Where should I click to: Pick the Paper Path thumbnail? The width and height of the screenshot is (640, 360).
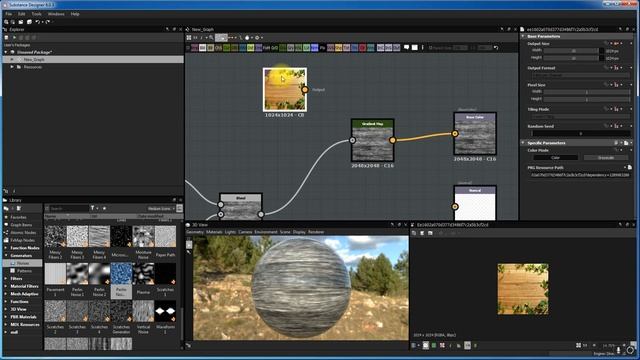165,236
